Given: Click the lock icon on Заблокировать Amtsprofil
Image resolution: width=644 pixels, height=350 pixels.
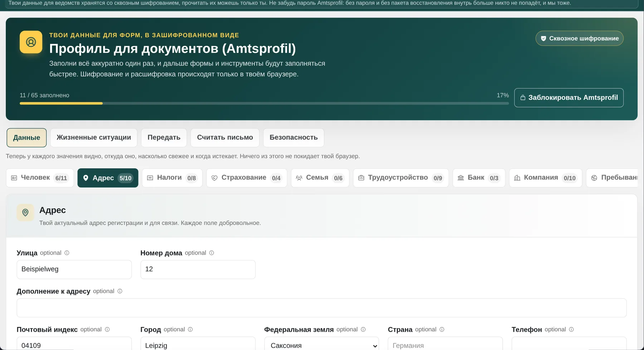Looking at the screenshot, I should pos(523,97).
